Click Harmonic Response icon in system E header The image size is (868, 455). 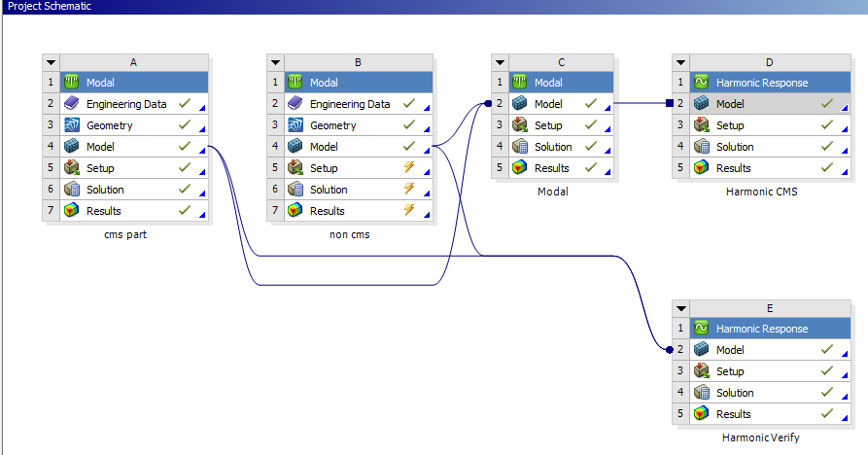tap(702, 328)
